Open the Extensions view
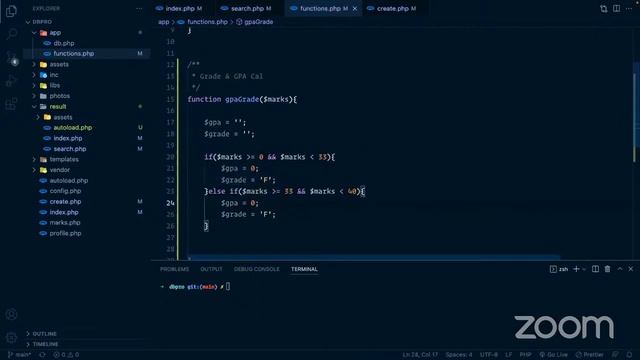Screen dimensions: 640x360 pos(11,104)
